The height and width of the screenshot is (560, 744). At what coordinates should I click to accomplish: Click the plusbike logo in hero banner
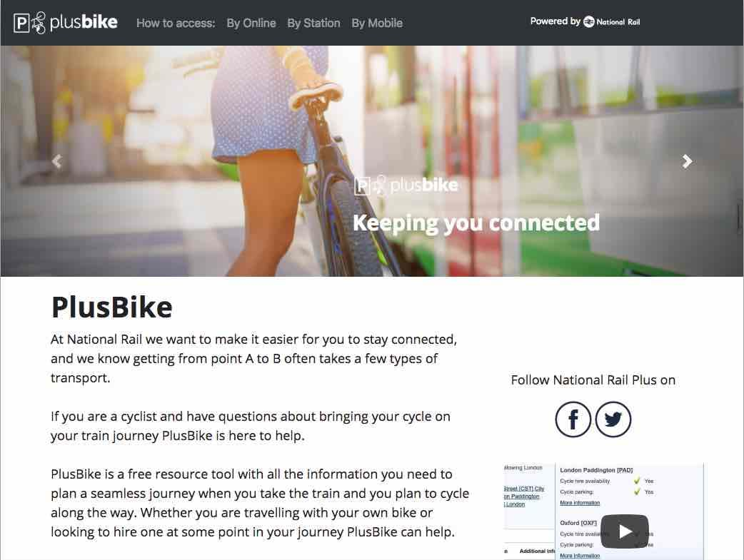(406, 185)
